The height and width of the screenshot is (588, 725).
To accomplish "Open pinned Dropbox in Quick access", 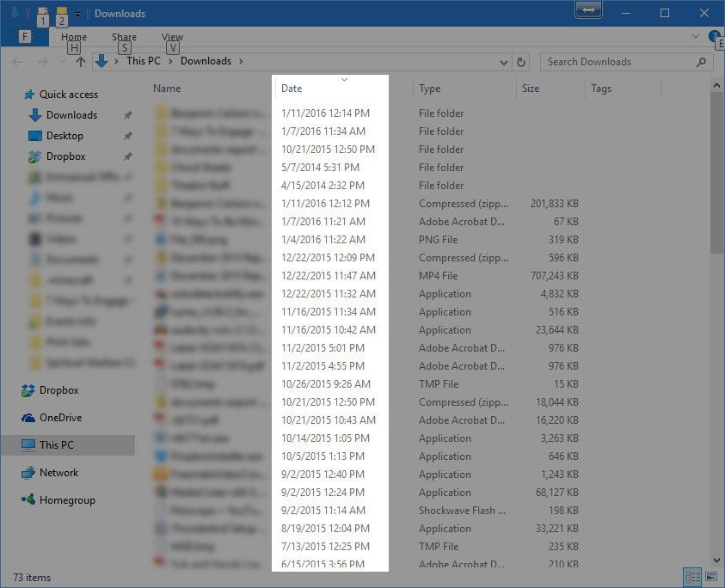I will coord(65,156).
